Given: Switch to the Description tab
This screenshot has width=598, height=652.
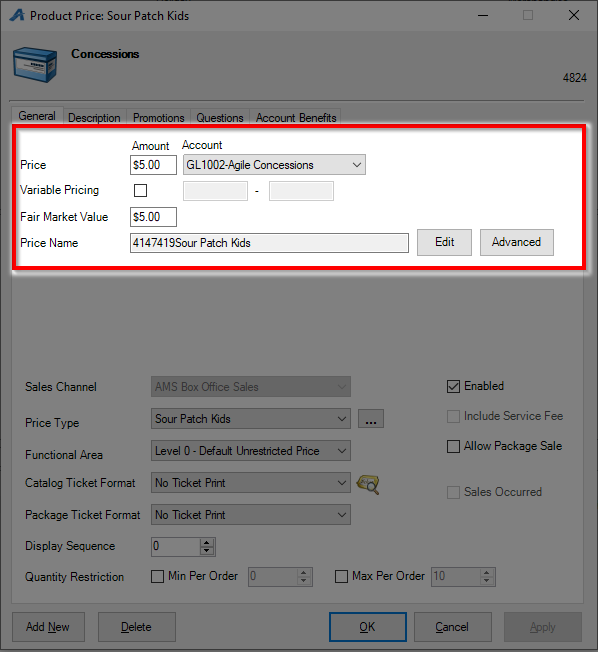Looking at the screenshot, I should click(94, 118).
